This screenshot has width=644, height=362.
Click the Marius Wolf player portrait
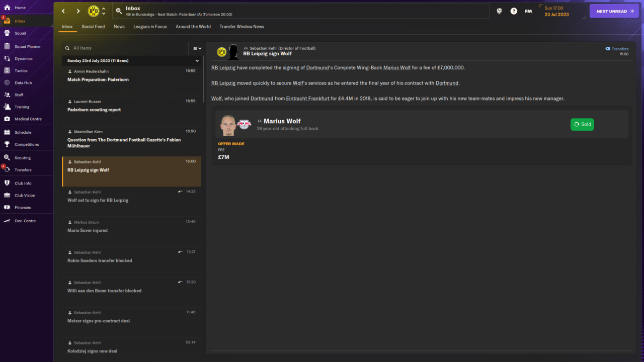pos(228,125)
